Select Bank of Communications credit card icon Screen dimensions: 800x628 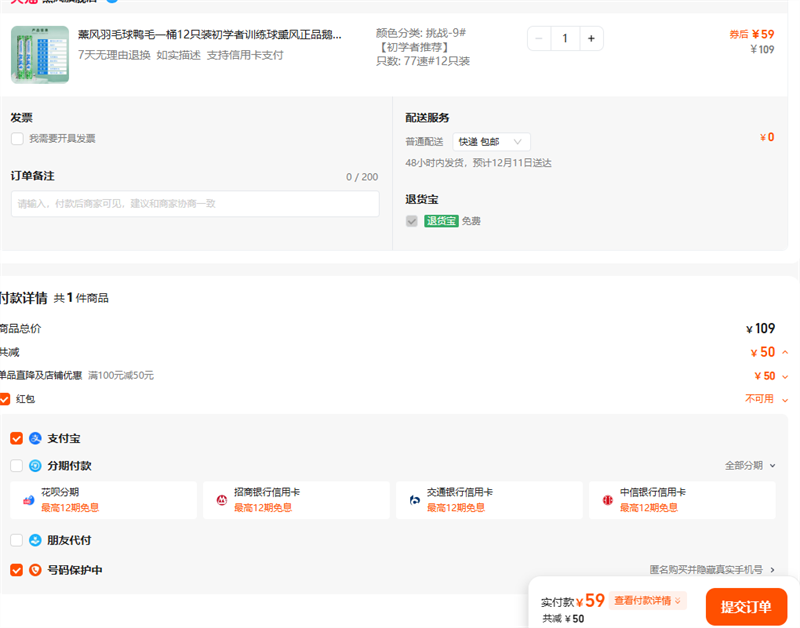click(415, 500)
